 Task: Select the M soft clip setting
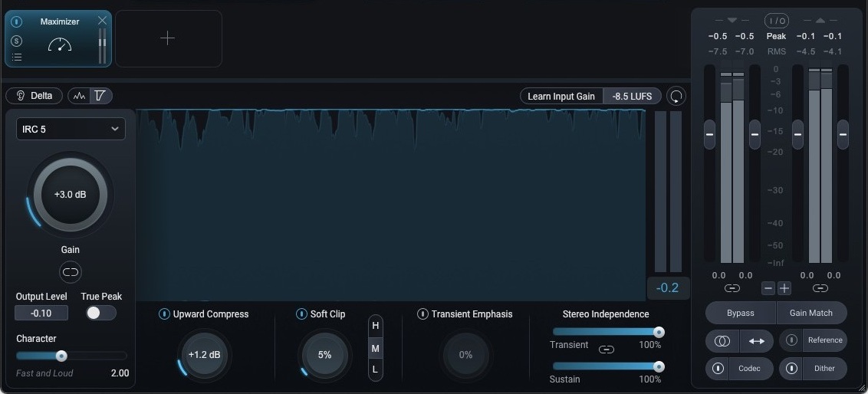375,349
